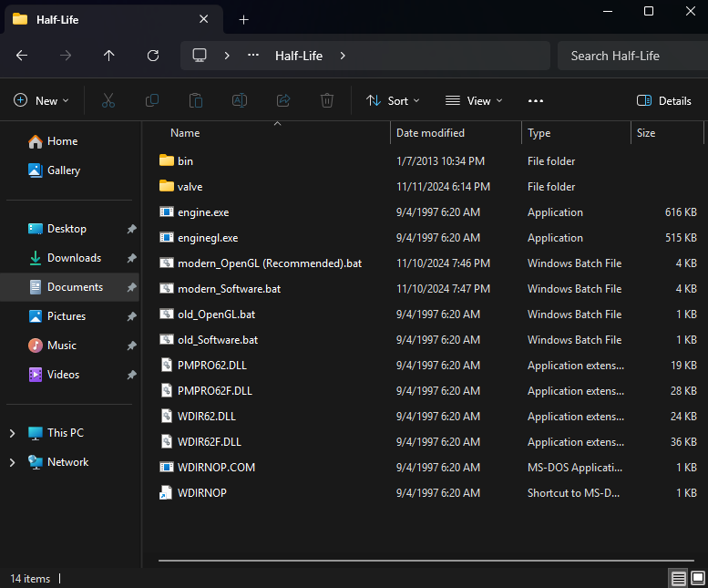
Task: Open a new tab with plus button
Action: pos(243,19)
